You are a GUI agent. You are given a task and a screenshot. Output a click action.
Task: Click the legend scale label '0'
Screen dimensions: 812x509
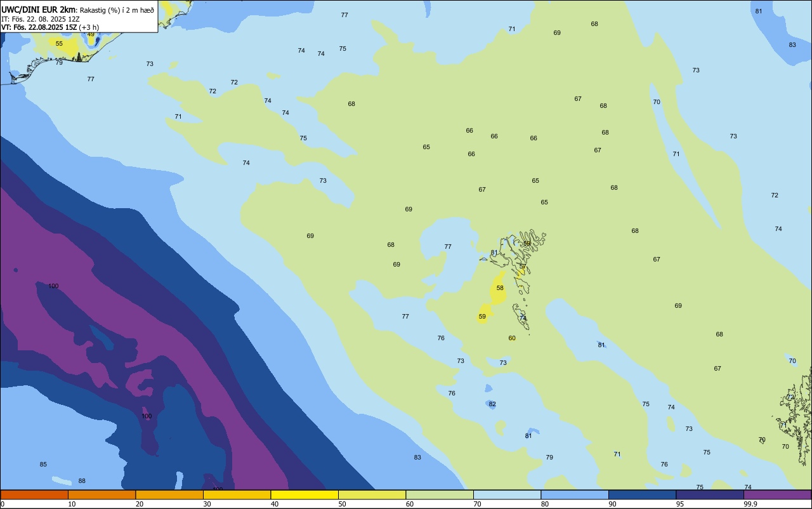point(3,504)
